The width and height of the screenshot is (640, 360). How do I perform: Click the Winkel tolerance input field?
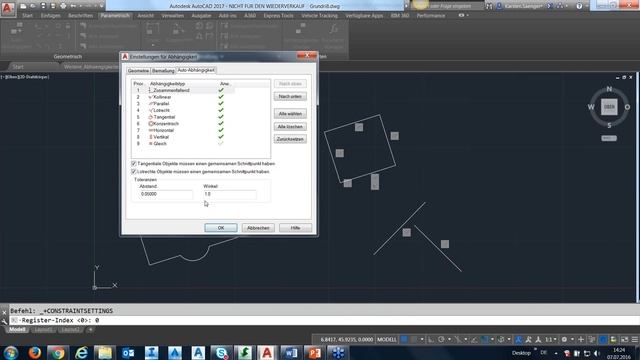point(230,194)
